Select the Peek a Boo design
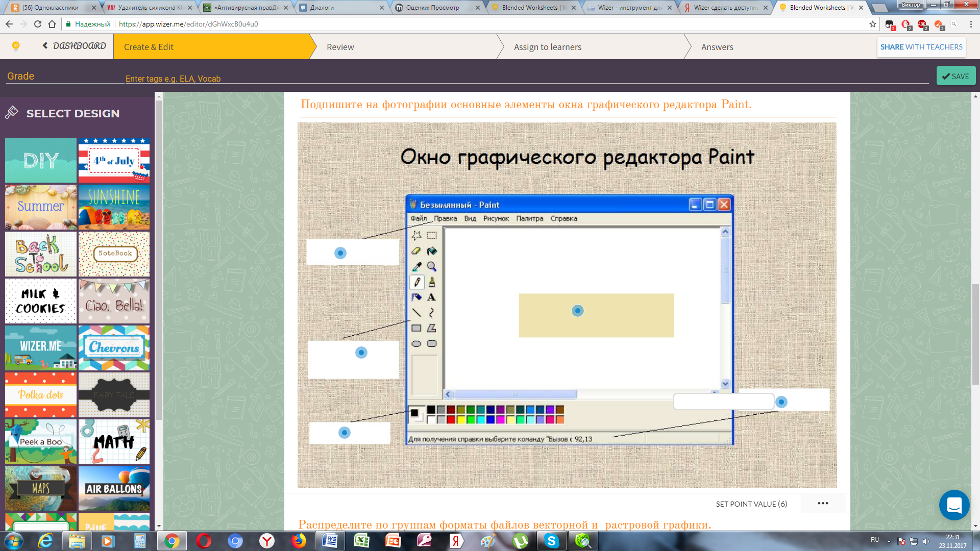The width and height of the screenshot is (980, 551). tap(41, 442)
